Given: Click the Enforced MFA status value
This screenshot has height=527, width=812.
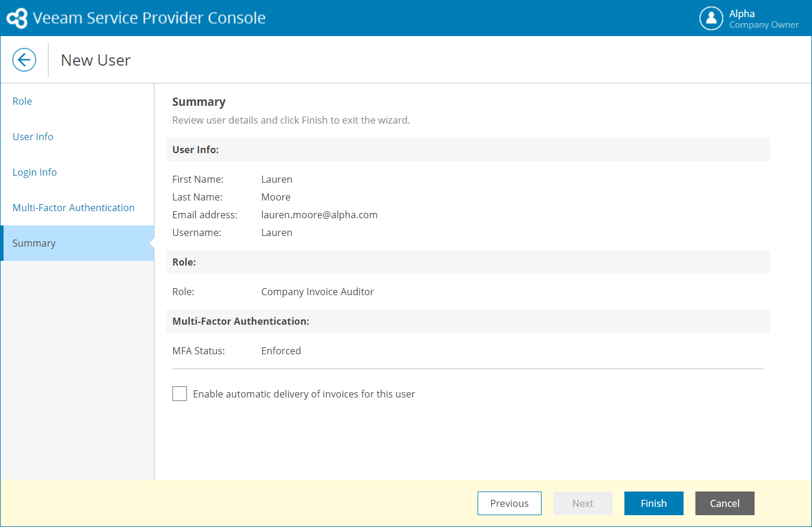Looking at the screenshot, I should tap(281, 351).
